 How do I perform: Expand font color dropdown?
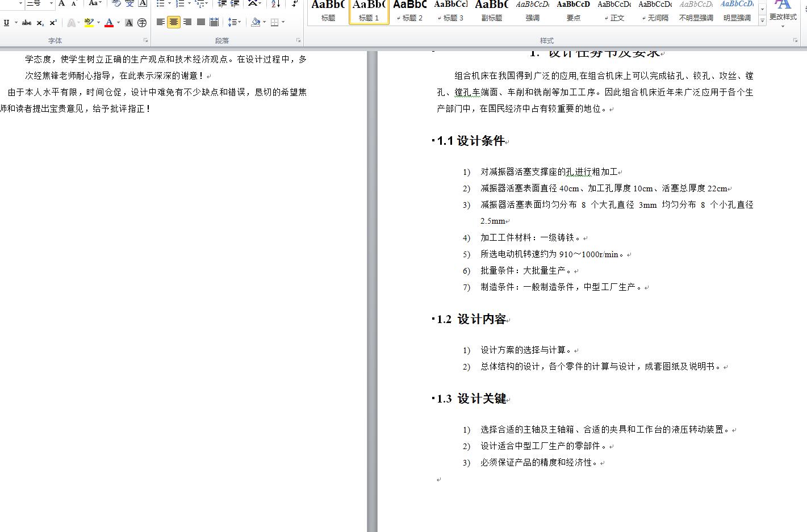(x=118, y=23)
